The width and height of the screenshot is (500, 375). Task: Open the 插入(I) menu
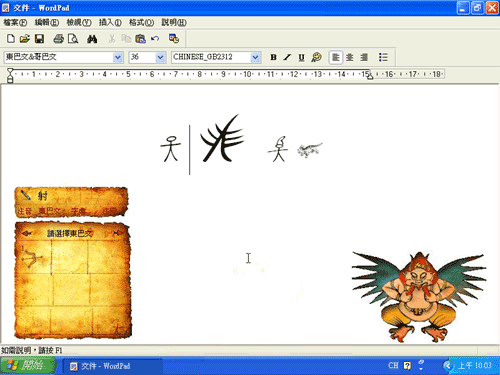pos(110,22)
